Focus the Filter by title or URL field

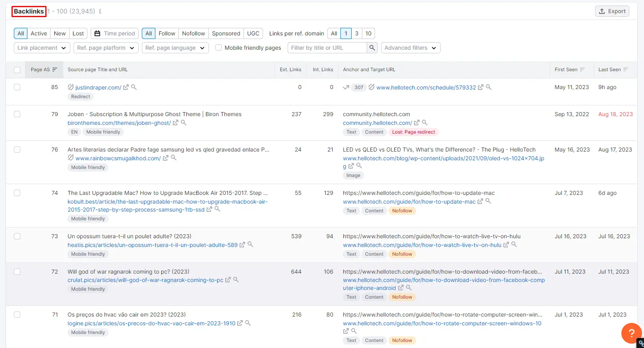[x=327, y=48]
